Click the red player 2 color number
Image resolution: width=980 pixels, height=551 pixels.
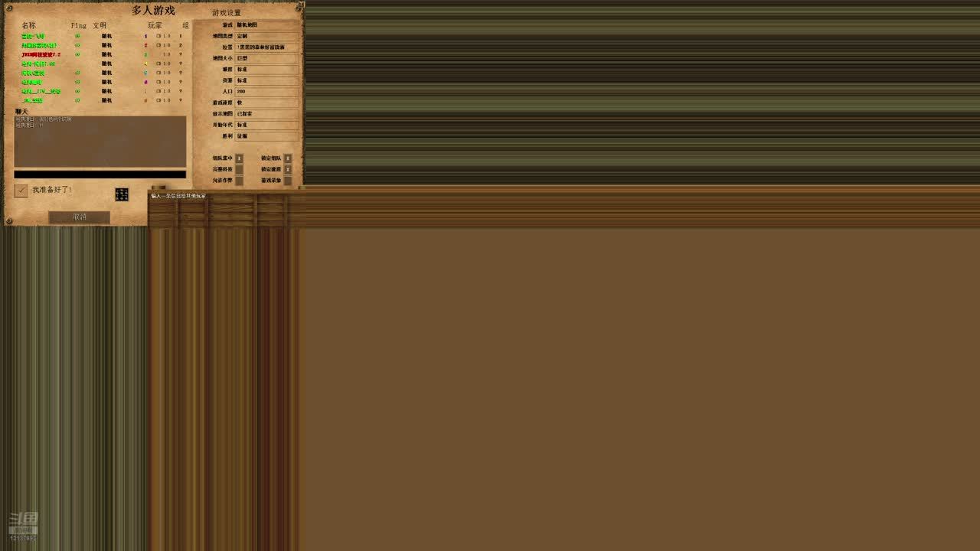point(145,45)
